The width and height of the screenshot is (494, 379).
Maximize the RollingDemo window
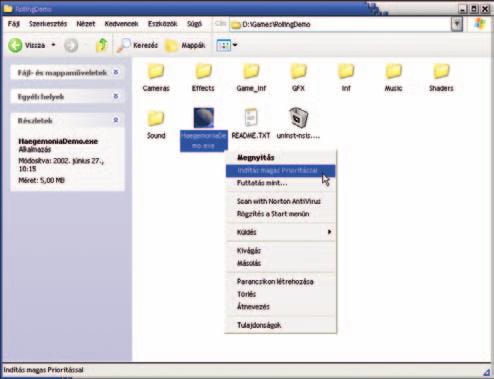pos(474,9)
